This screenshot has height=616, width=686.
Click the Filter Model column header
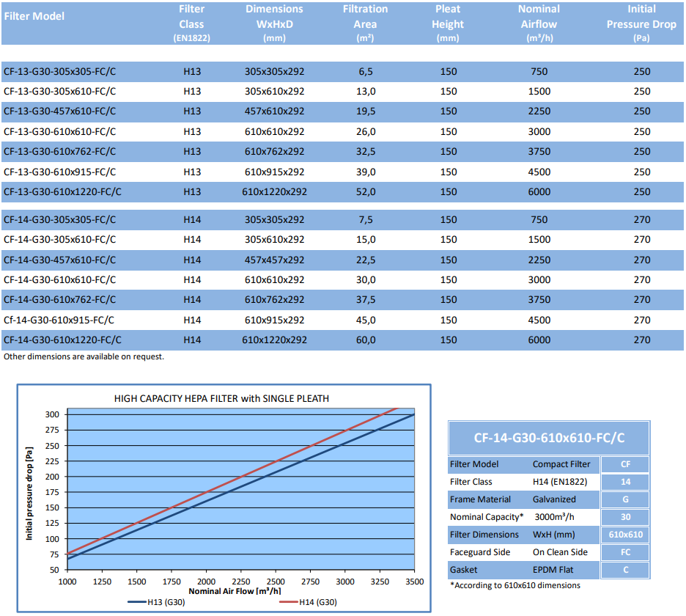tap(34, 16)
